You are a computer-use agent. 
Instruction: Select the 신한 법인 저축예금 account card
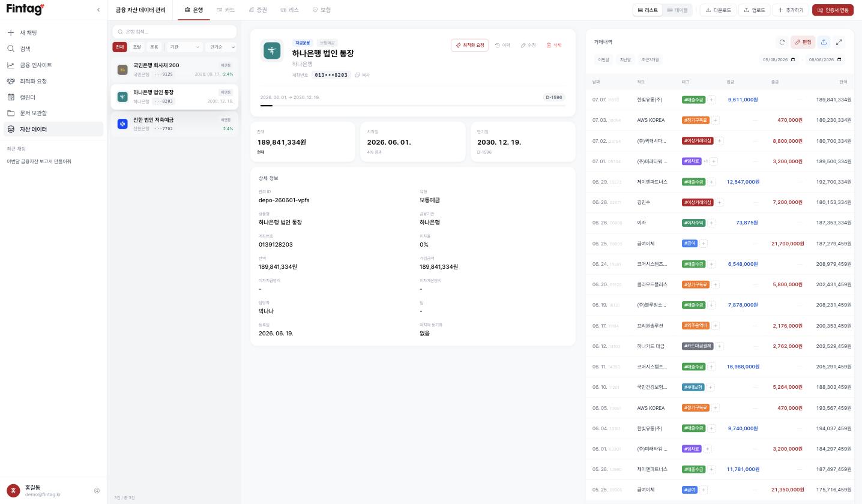point(175,124)
